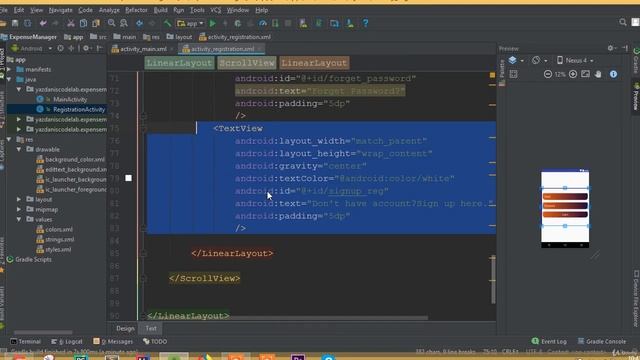Viewport: 640px width, 360px height.
Task: Click the editor vertical scrollbar thumb
Action: pyautogui.click(x=493, y=280)
